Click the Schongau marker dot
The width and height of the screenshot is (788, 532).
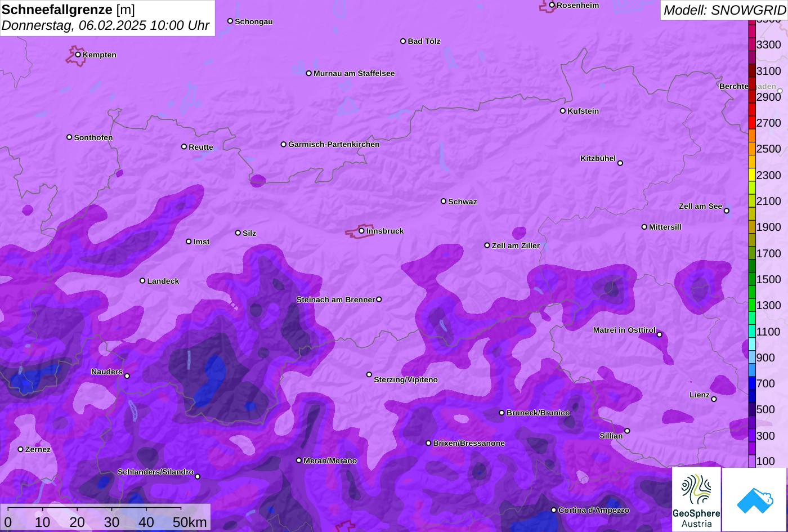[230, 21]
